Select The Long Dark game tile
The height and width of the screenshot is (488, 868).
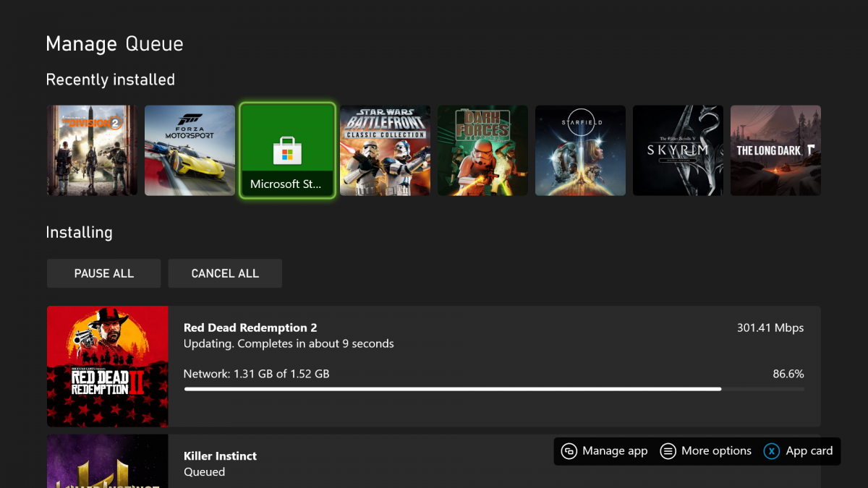(x=775, y=150)
